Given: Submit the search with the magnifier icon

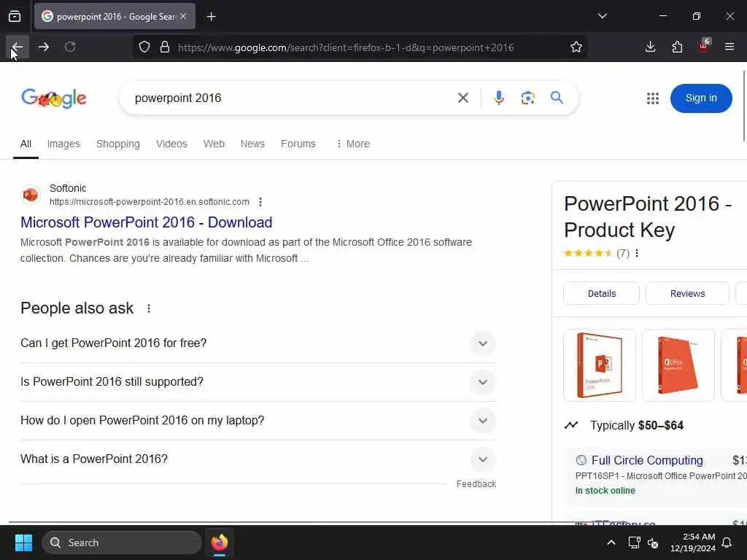Looking at the screenshot, I should pyautogui.click(x=557, y=98).
